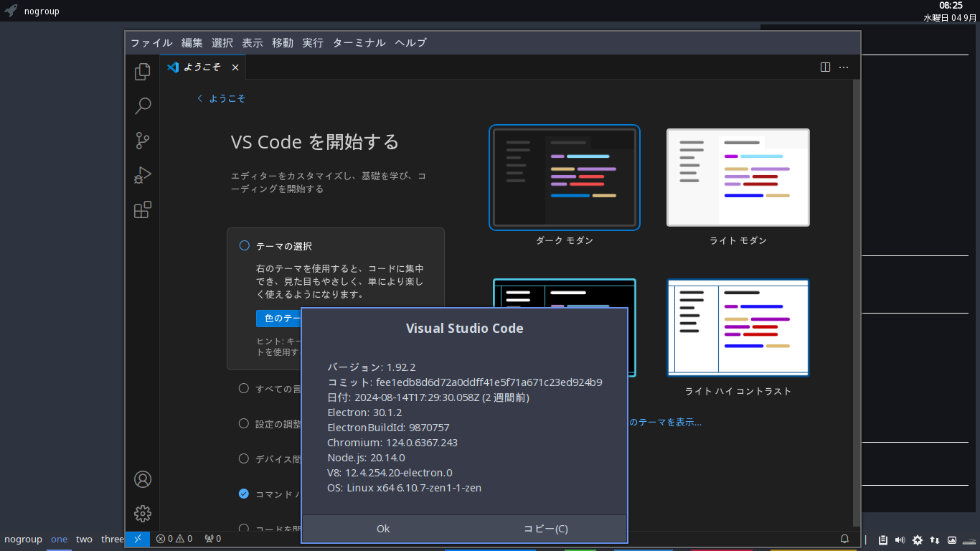
Task: Click the remote window indicator in status bar
Action: (x=138, y=539)
